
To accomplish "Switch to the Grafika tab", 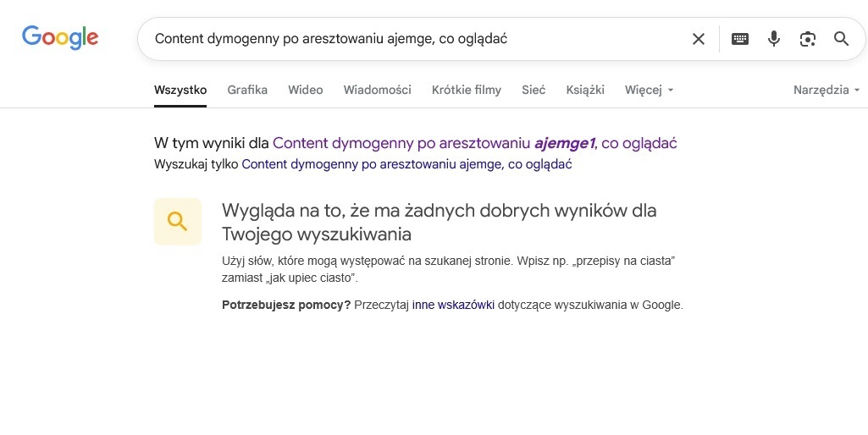I will click(247, 90).
